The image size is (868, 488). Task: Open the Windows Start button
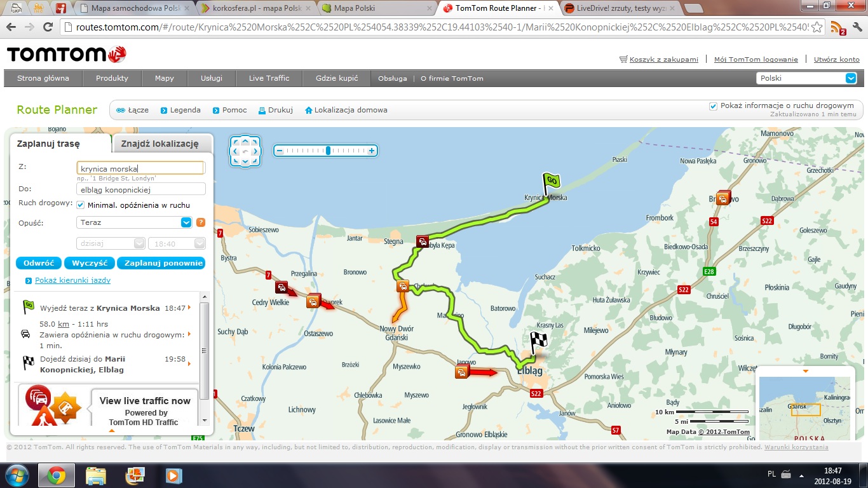point(17,475)
